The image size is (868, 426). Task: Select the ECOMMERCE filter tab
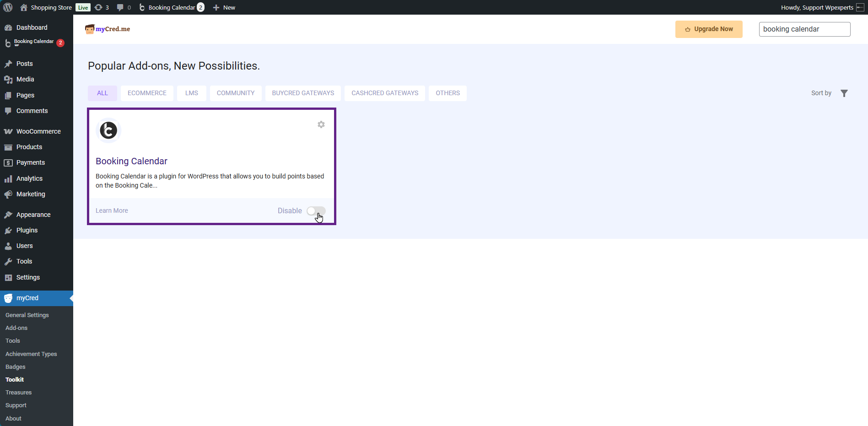147,93
